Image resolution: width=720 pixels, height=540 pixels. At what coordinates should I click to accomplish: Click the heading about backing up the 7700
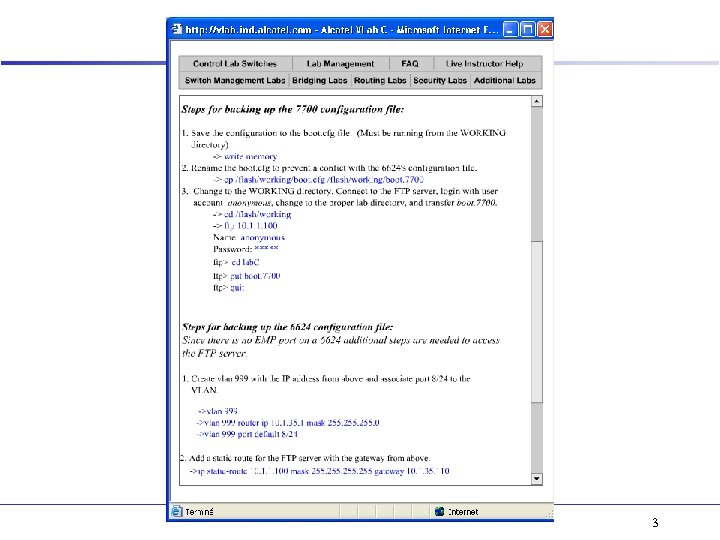tap(292, 109)
